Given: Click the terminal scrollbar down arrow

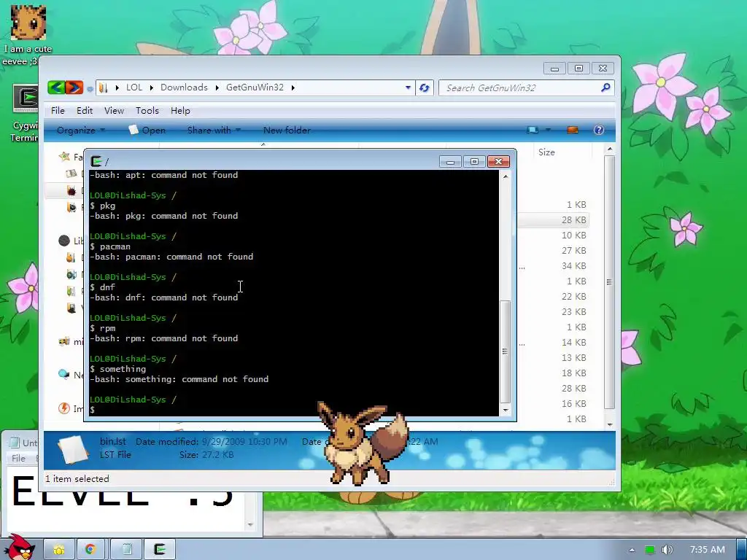Looking at the screenshot, I should [x=506, y=410].
